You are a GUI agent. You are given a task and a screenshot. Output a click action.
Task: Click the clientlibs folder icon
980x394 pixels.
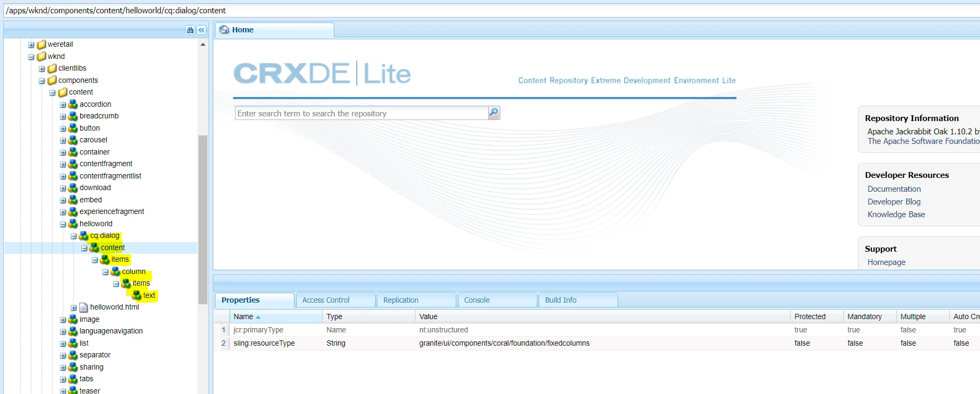point(52,68)
